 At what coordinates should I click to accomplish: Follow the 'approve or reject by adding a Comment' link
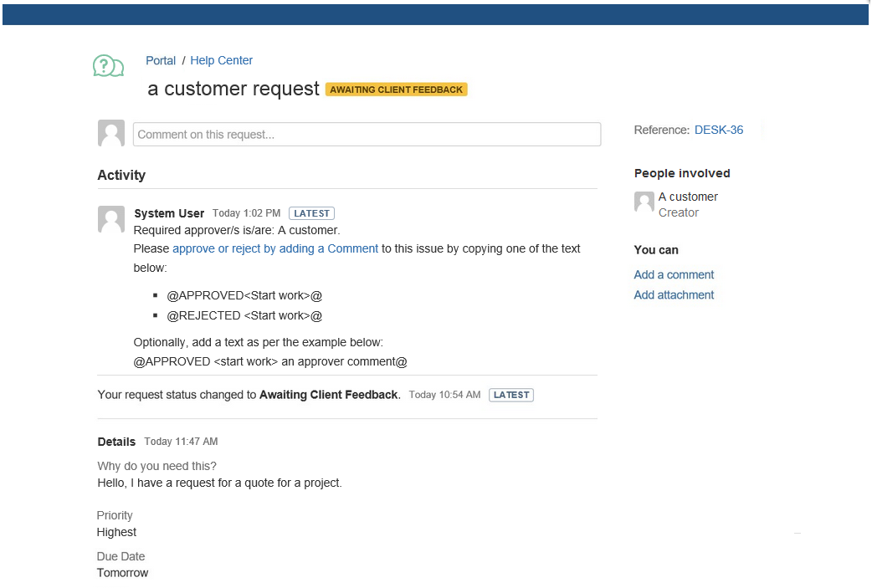pyautogui.click(x=275, y=248)
